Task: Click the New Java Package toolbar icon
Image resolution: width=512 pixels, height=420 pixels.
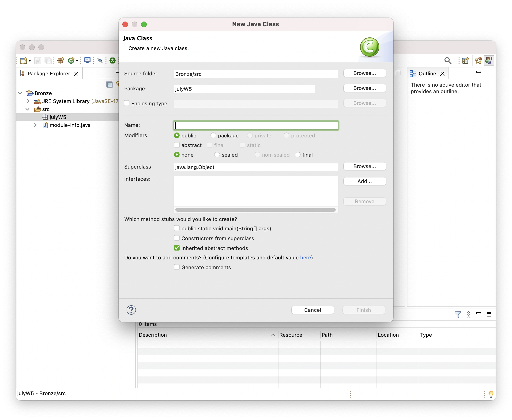Action: [x=60, y=60]
